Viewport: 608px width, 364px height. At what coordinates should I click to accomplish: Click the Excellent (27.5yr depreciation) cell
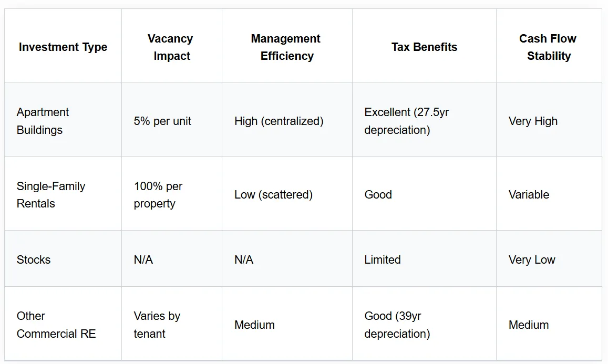click(406, 121)
